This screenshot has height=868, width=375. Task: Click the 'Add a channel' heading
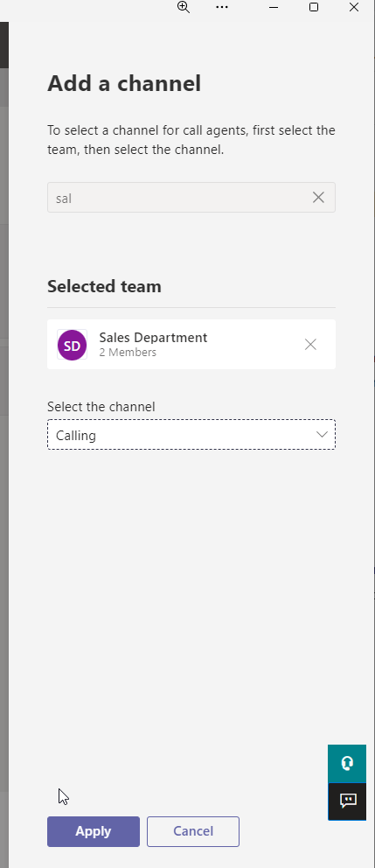(x=124, y=84)
